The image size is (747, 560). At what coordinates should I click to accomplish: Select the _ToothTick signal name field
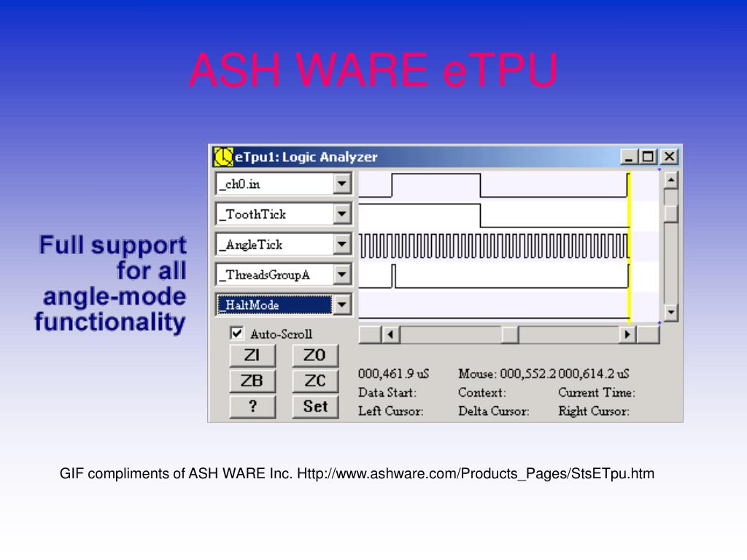pyautogui.click(x=275, y=214)
